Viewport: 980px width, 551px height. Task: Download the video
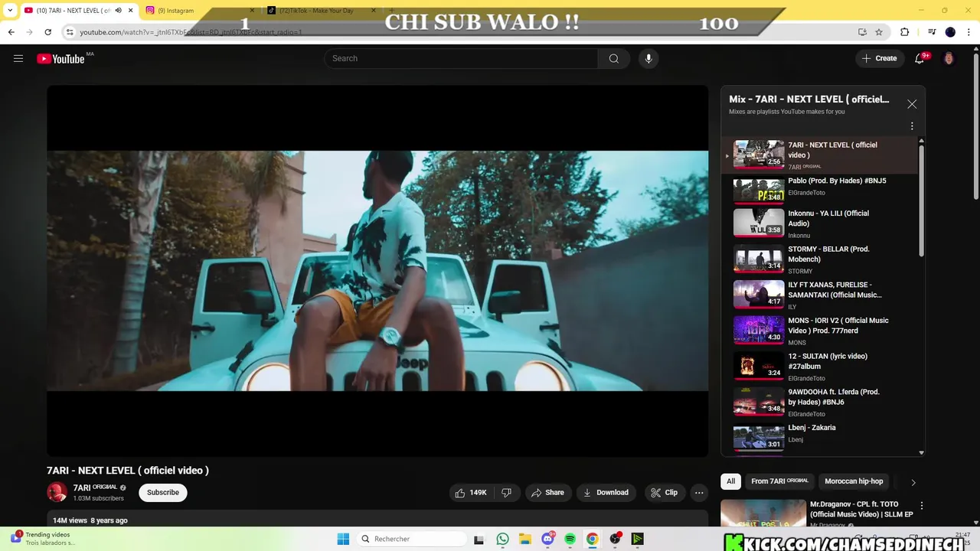[x=606, y=493]
